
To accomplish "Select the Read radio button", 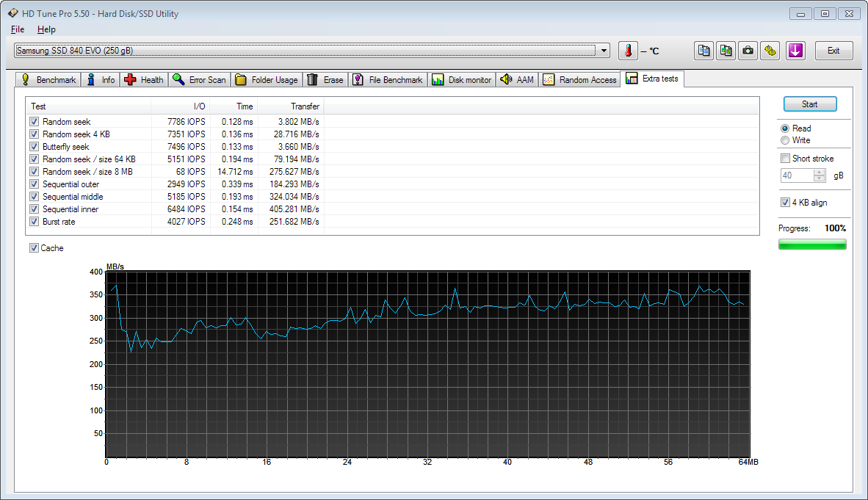I will coord(785,128).
